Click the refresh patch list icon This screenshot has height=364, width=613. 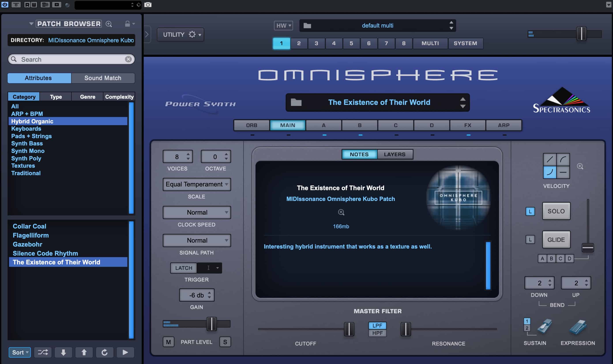(x=105, y=352)
